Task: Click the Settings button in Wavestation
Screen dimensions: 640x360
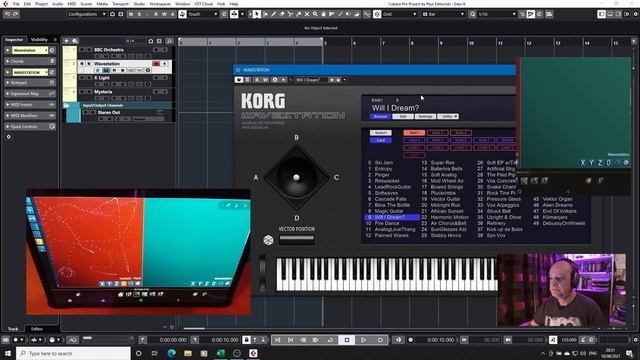Action: coord(425,116)
